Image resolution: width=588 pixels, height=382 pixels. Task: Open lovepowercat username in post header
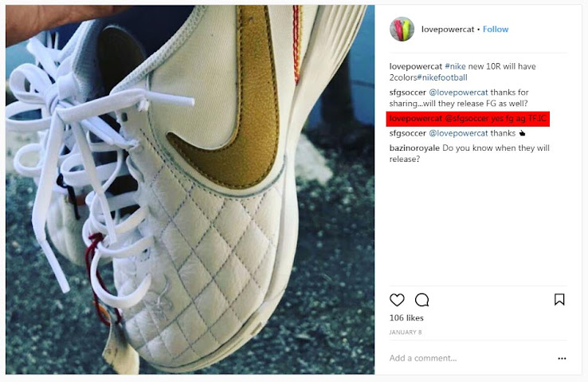pos(448,30)
